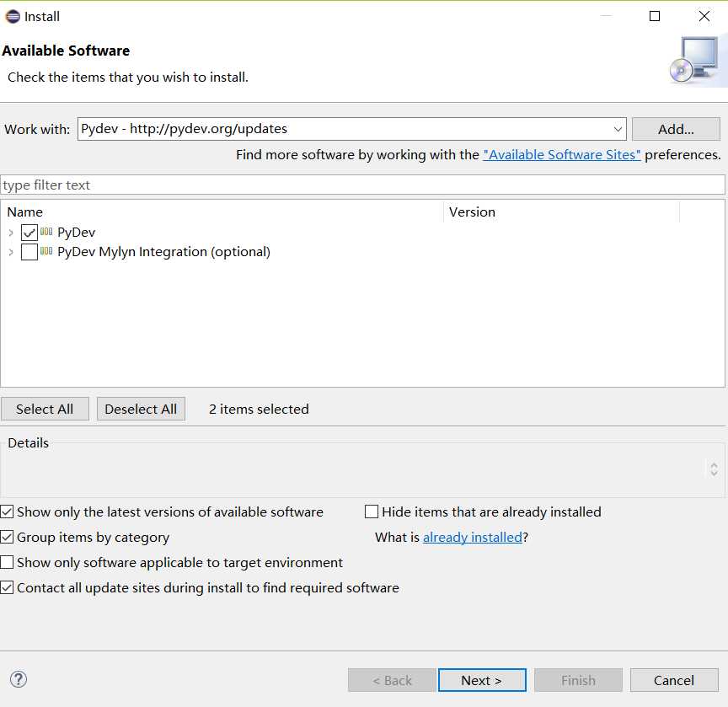The width and height of the screenshot is (728, 707).
Task: Click the Eclipse icon in title bar
Action: (x=13, y=16)
